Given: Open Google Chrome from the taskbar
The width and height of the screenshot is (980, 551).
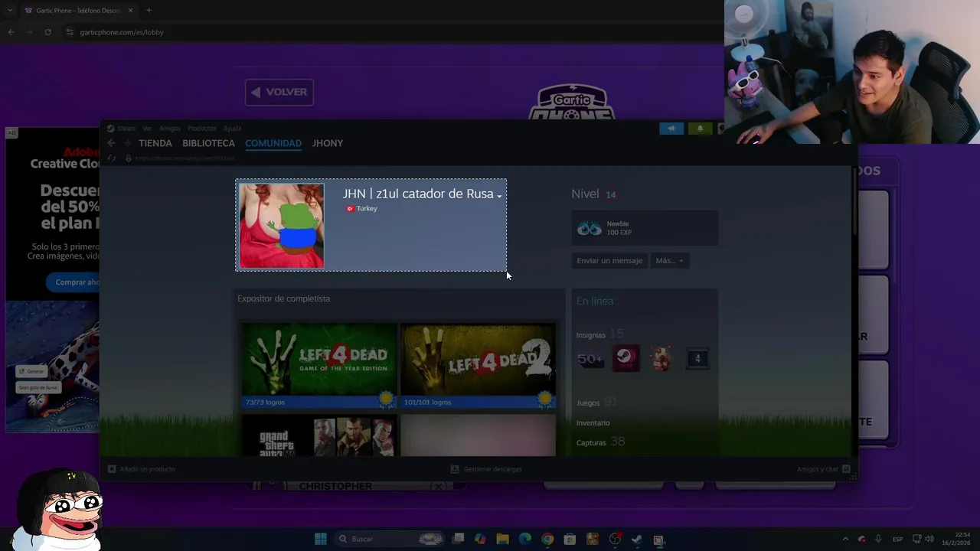Looking at the screenshot, I should (x=547, y=540).
